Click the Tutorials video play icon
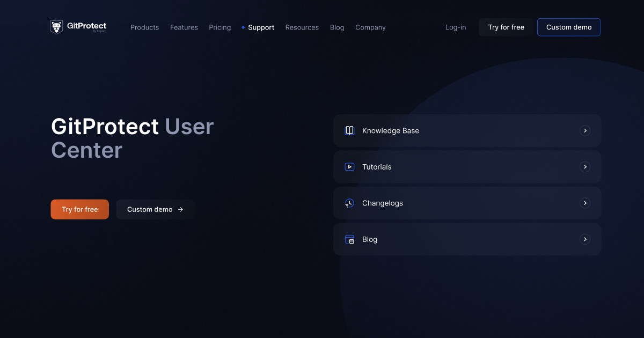644x338 pixels. pos(349,167)
